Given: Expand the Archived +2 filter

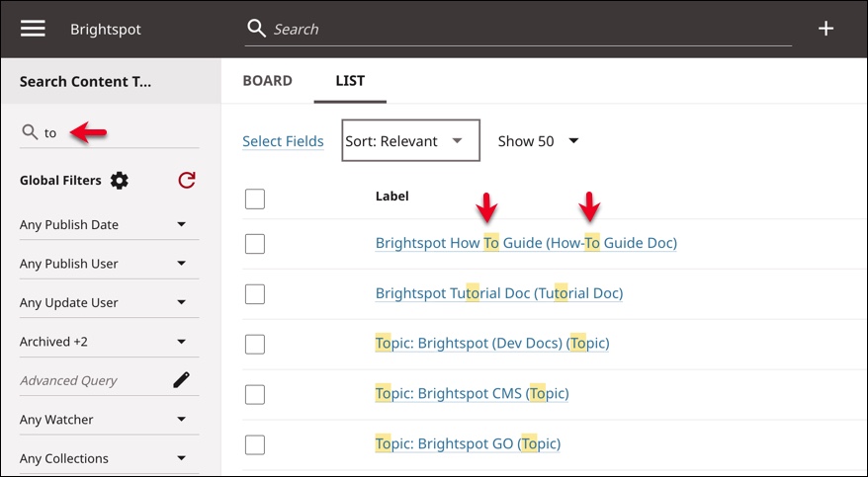Looking at the screenshot, I should (109, 342).
